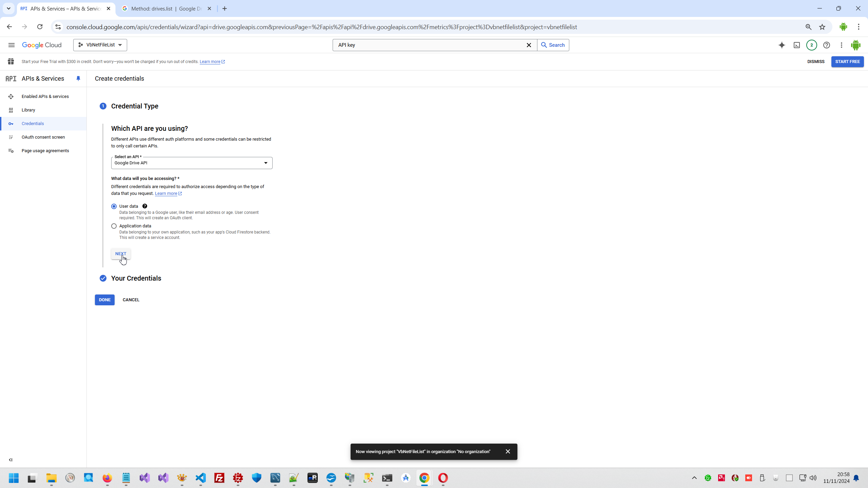Image resolution: width=868 pixels, height=488 pixels.
Task: Click the notifications badge showing 2
Action: (811, 45)
